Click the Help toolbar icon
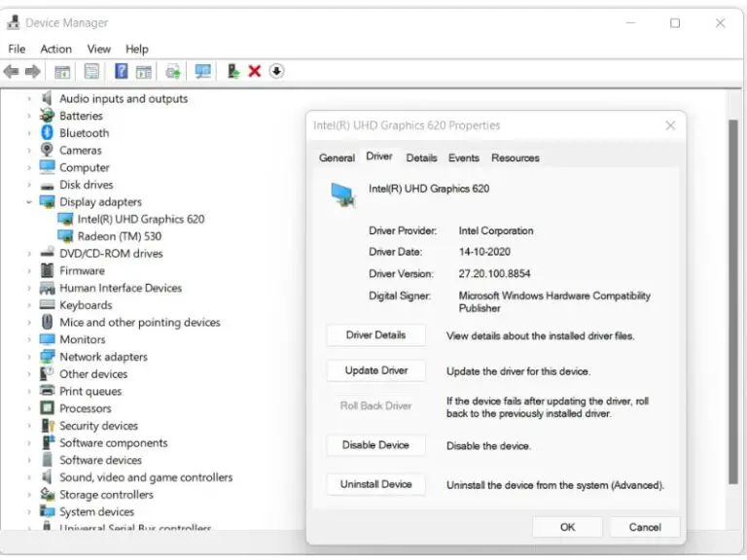The height and width of the screenshot is (560, 747). [122, 71]
